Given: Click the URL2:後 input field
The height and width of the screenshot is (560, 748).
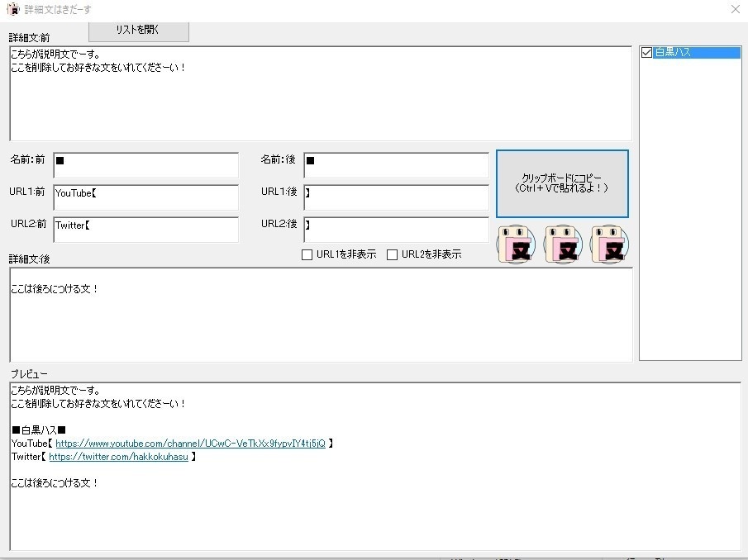Looking at the screenshot, I should [x=397, y=230].
